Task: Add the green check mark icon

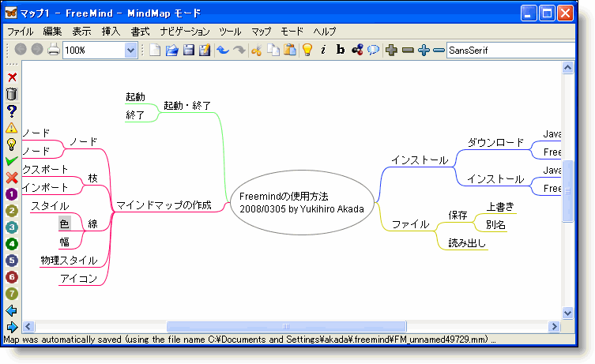Action: 12,161
